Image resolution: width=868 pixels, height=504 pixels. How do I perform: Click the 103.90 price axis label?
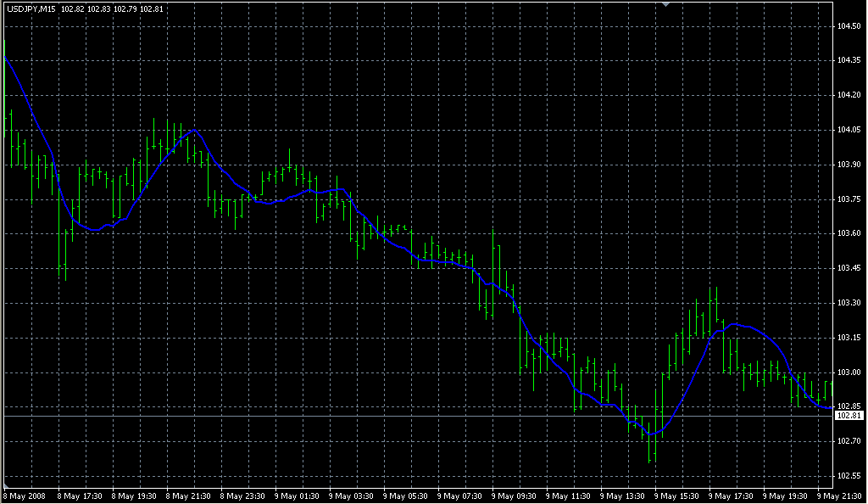(x=849, y=165)
